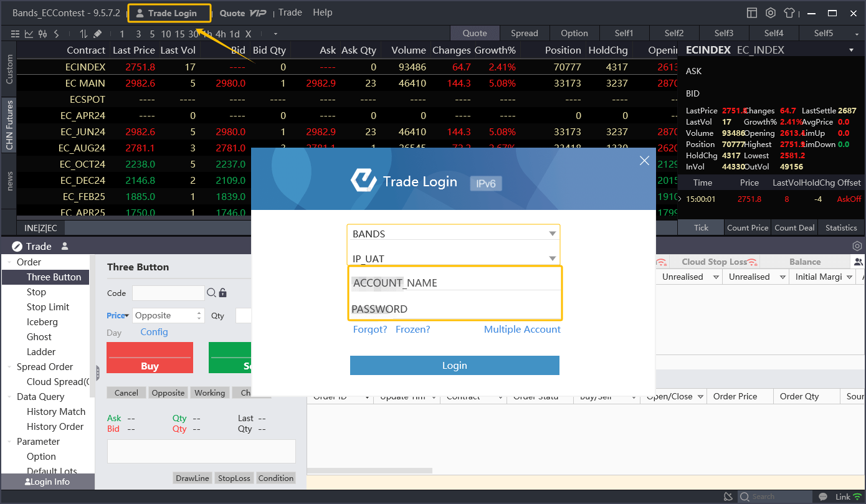Click the ACCOUNT_NAME input field
Image resolution: width=866 pixels, height=504 pixels.
click(456, 283)
